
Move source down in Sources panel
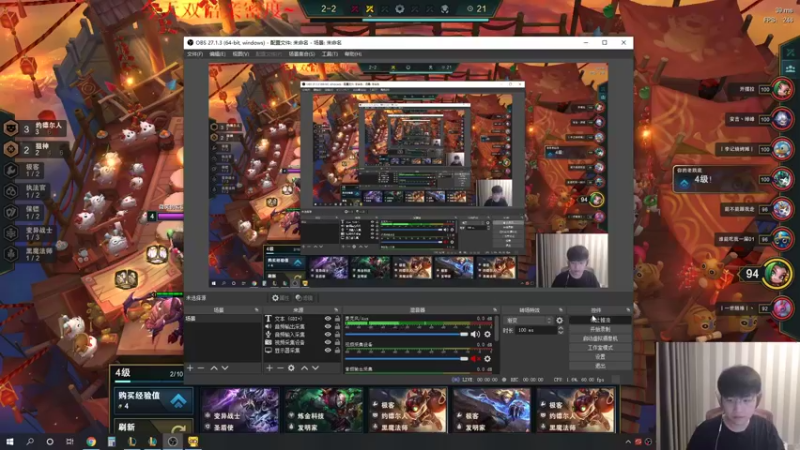point(316,368)
